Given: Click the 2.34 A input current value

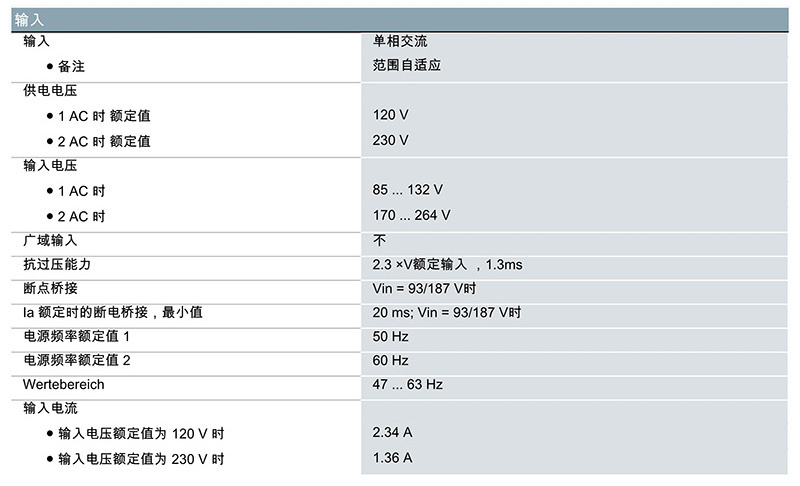Looking at the screenshot, I should [x=392, y=432].
